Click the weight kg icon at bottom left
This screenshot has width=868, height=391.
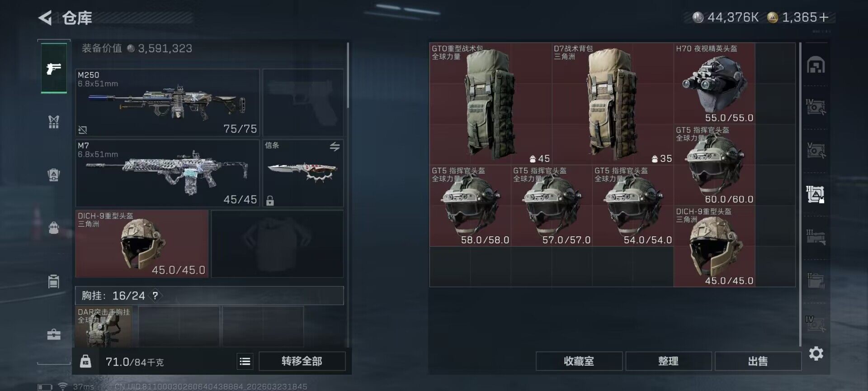[x=85, y=362]
